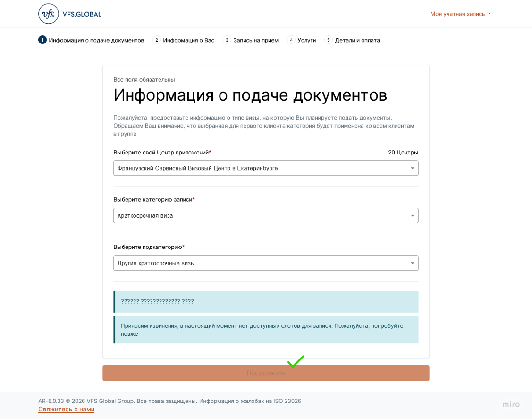Viewport: 532px width, 419px height.
Task: Open the Центр приложений dropdown
Action: tap(266, 168)
